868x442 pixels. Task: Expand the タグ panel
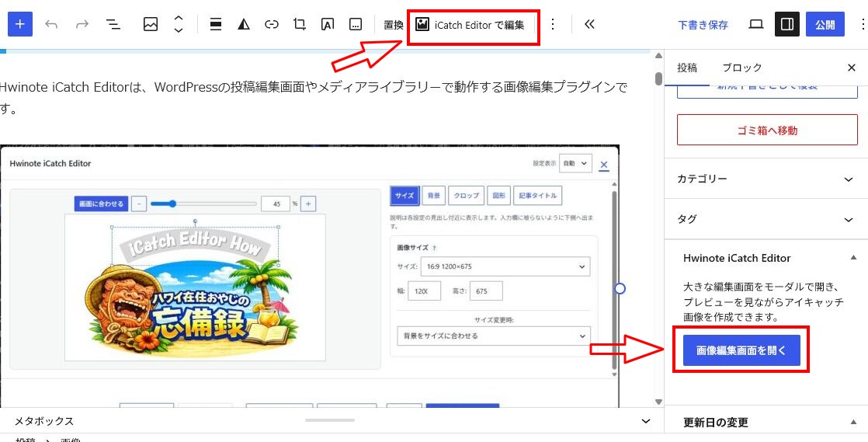click(x=766, y=219)
